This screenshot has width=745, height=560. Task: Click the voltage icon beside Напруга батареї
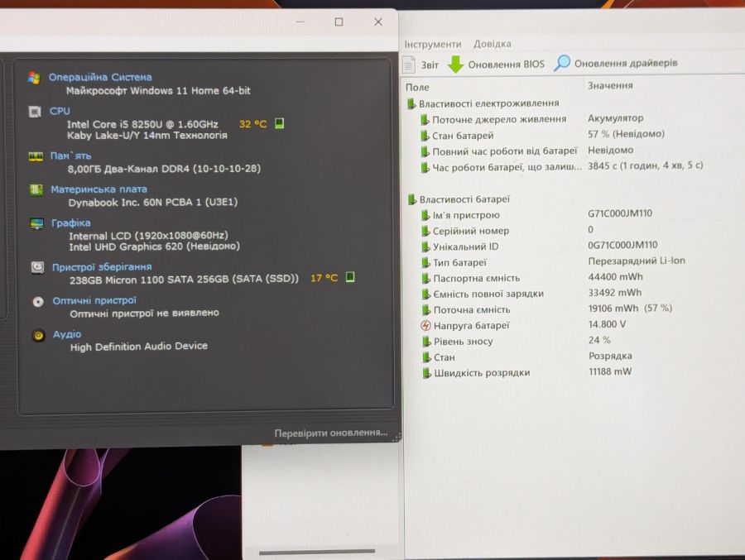click(x=425, y=326)
